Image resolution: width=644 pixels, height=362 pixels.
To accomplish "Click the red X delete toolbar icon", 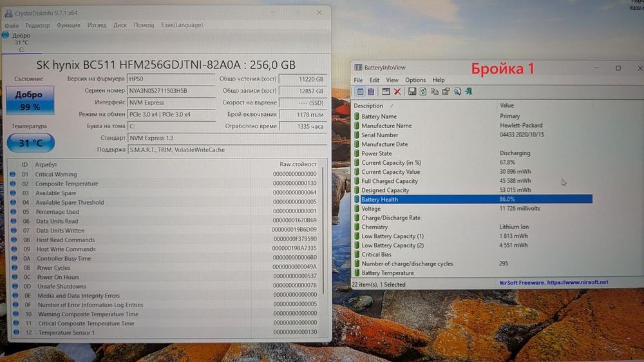I will click(397, 91).
